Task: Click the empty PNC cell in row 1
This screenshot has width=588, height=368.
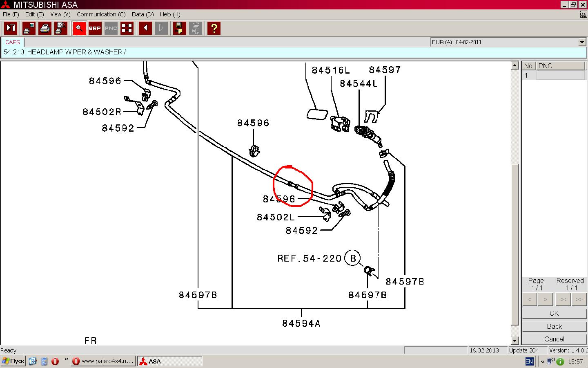Action: click(561, 75)
